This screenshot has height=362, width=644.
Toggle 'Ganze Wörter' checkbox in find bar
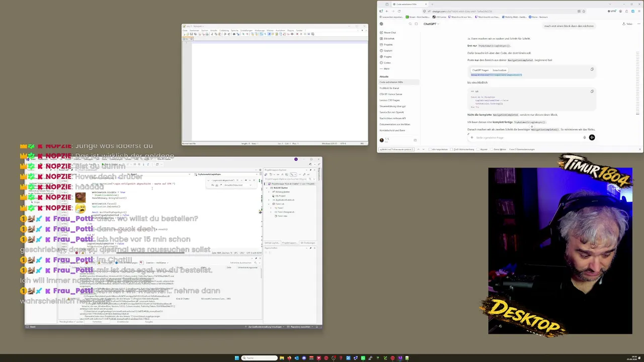(x=492, y=149)
